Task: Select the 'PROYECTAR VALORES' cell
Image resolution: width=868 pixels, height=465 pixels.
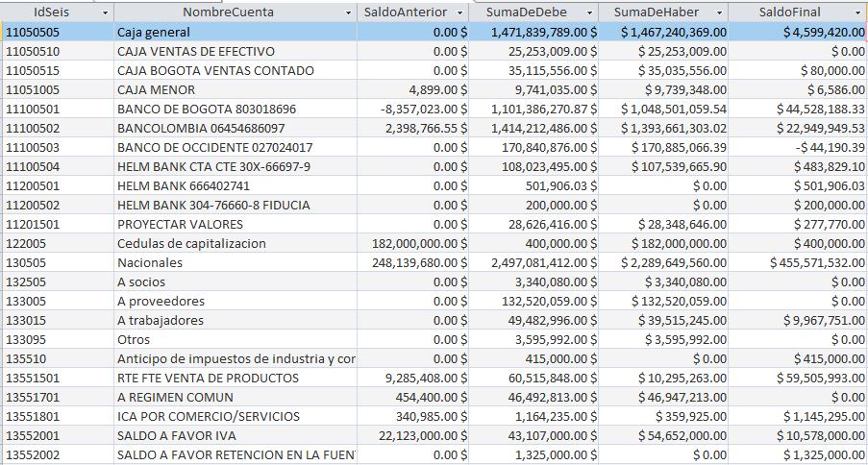Action: [236, 224]
